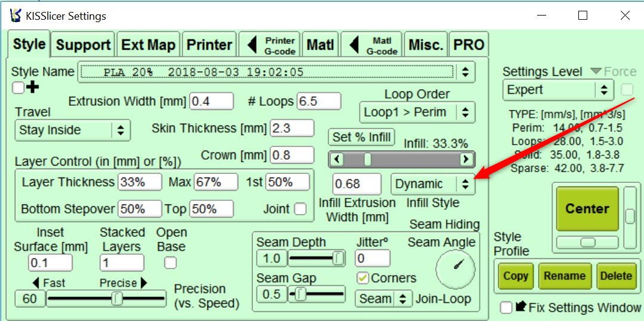644x321 pixels.
Task: Switch to the Style tab
Action: tap(29, 44)
